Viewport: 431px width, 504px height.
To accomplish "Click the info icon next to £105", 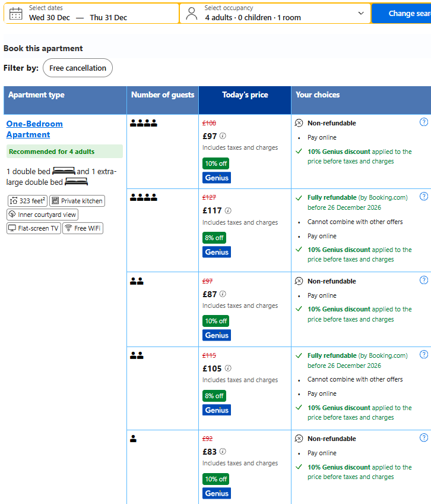I will [228, 368].
